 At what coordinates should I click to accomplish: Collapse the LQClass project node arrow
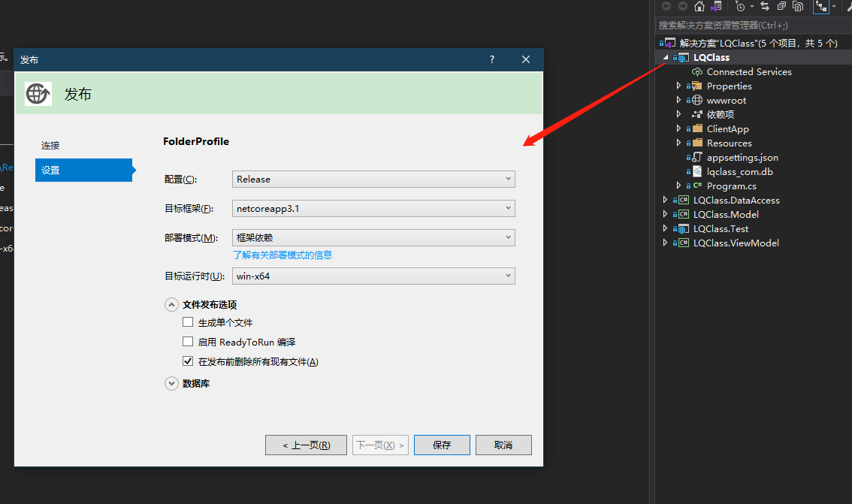666,57
